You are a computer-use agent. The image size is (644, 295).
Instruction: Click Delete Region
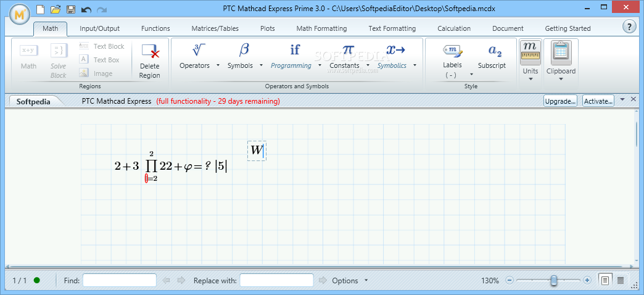pyautogui.click(x=149, y=61)
